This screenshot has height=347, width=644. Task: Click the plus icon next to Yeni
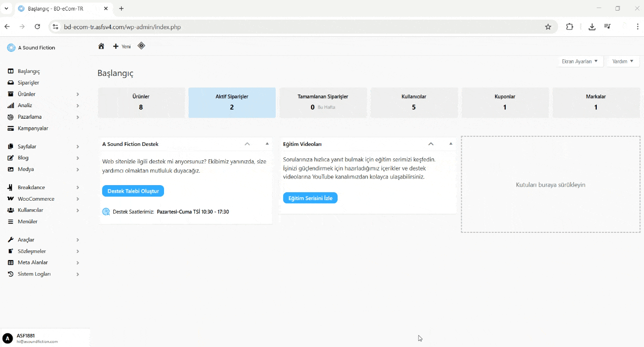tap(116, 46)
